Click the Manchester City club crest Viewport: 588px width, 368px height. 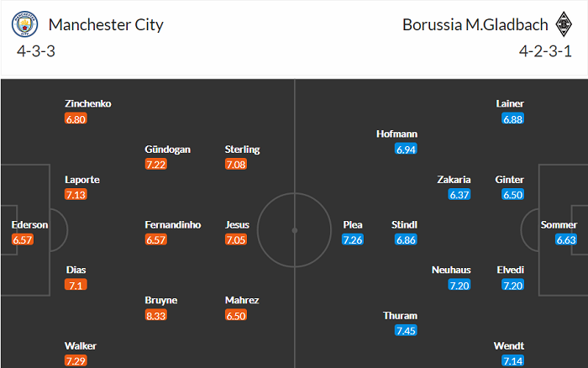(26, 24)
